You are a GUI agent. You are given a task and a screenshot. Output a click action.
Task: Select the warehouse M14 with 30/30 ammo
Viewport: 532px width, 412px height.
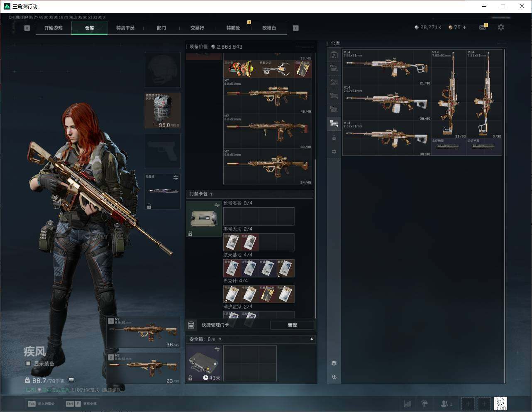tap(387, 139)
